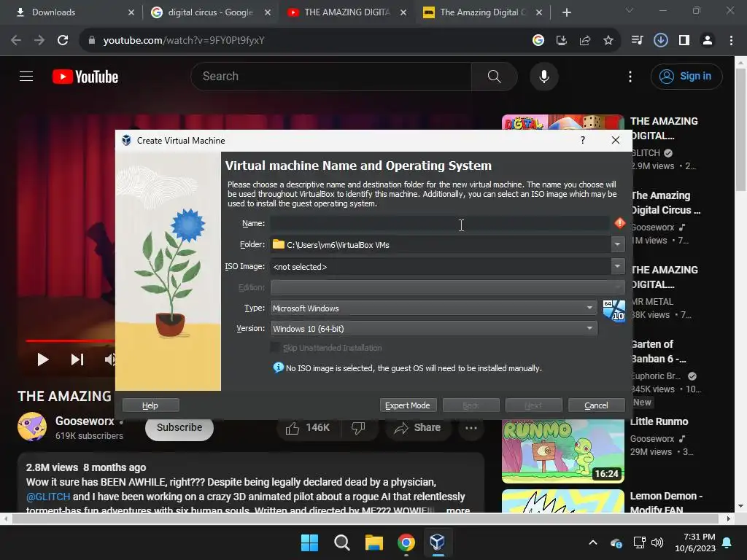Cancel the Create Virtual Machine dialog

(597, 405)
